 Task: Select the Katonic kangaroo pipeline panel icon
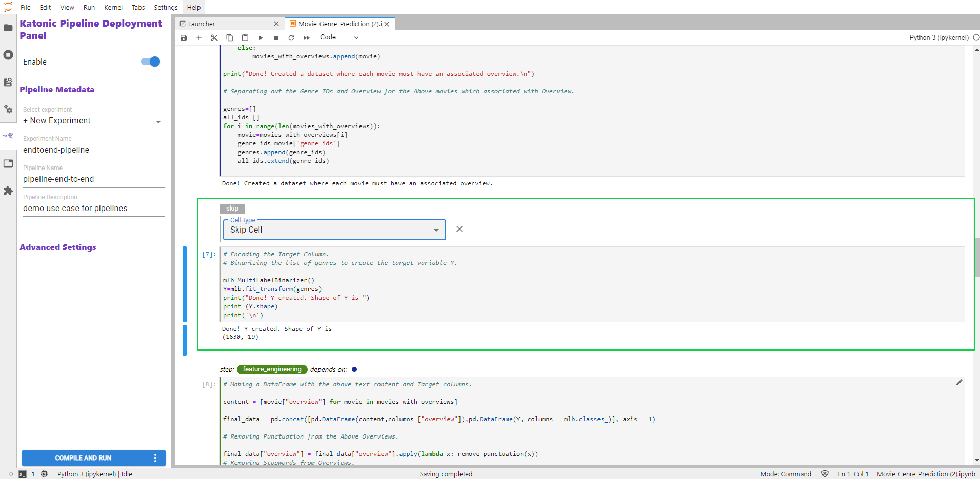tap(8, 136)
